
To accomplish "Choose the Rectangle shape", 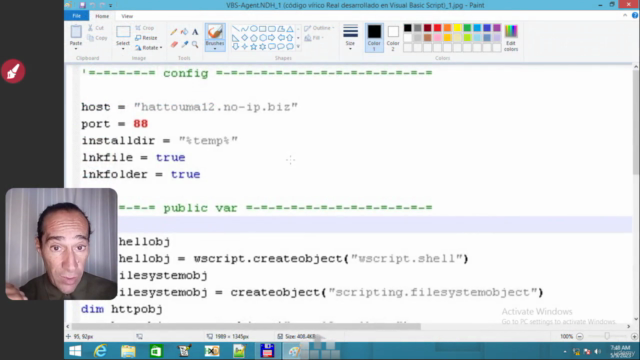I will [262, 29].
